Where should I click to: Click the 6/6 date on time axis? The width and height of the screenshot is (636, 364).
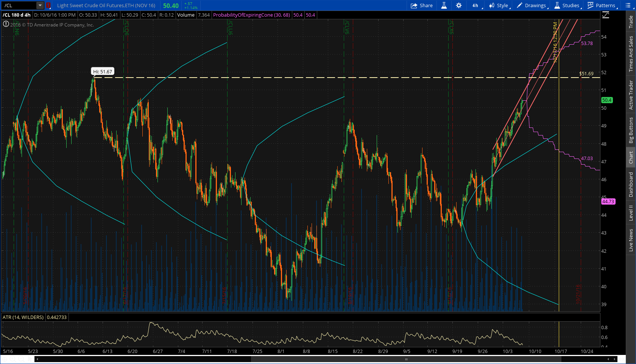pyautogui.click(x=81, y=351)
